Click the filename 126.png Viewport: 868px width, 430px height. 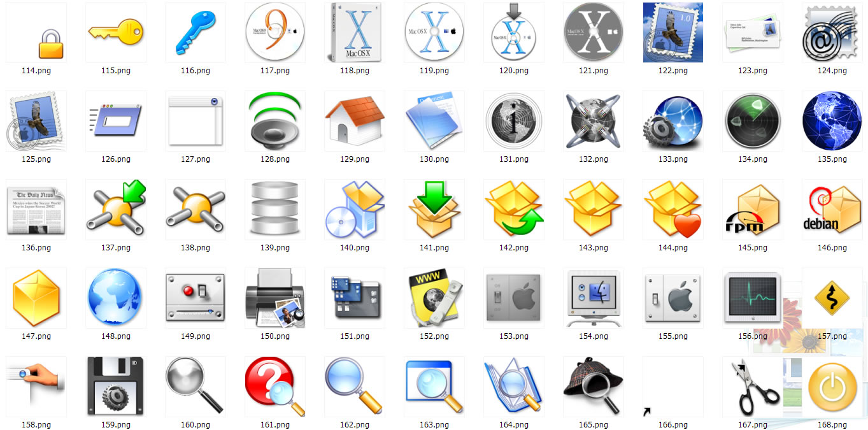116,159
